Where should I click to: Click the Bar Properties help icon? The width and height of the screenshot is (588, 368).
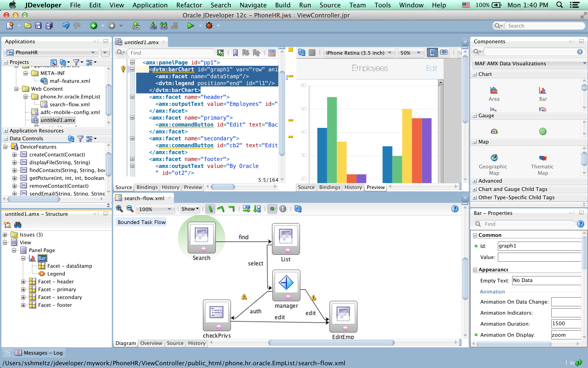pyautogui.click(x=580, y=224)
